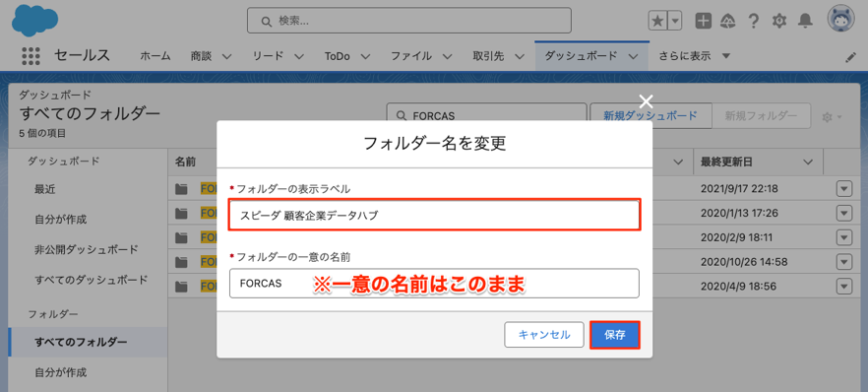The image size is (868, 392).
Task: Select 自分が作成 under ダッシュボード
Action: 61,220
